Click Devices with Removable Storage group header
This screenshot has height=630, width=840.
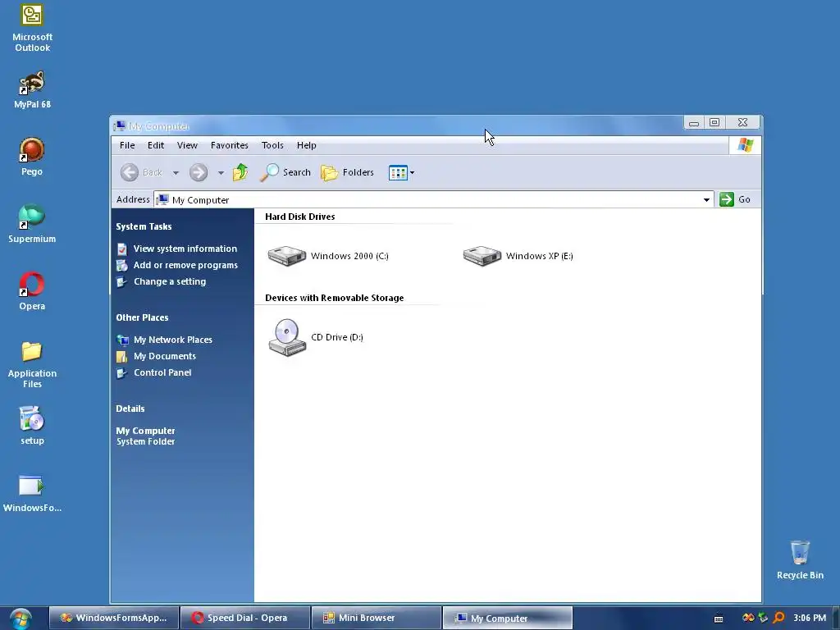[x=335, y=298]
